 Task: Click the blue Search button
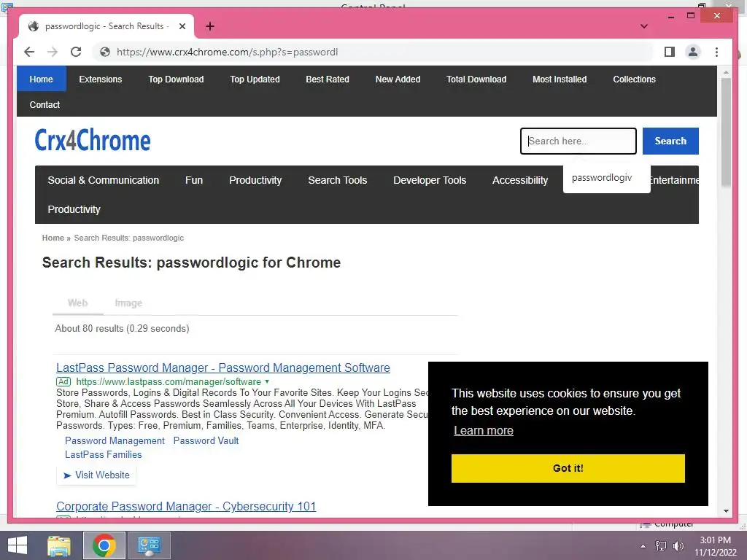[670, 141]
